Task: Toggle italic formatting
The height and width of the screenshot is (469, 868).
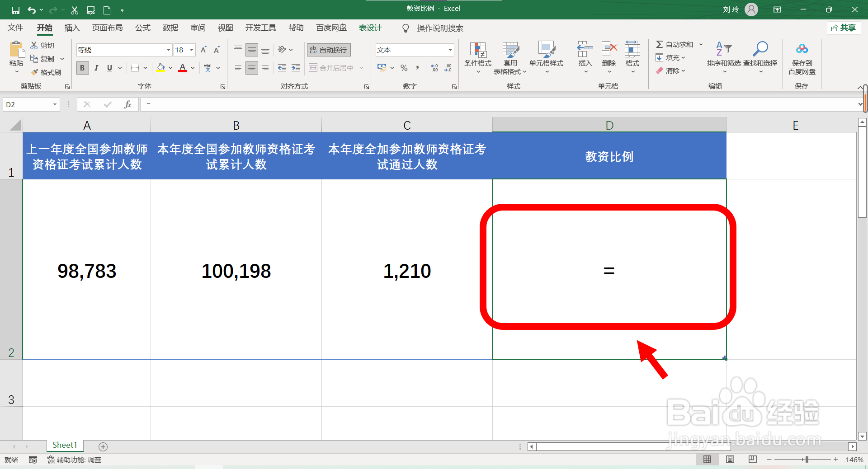Action: [x=96, y=68]
